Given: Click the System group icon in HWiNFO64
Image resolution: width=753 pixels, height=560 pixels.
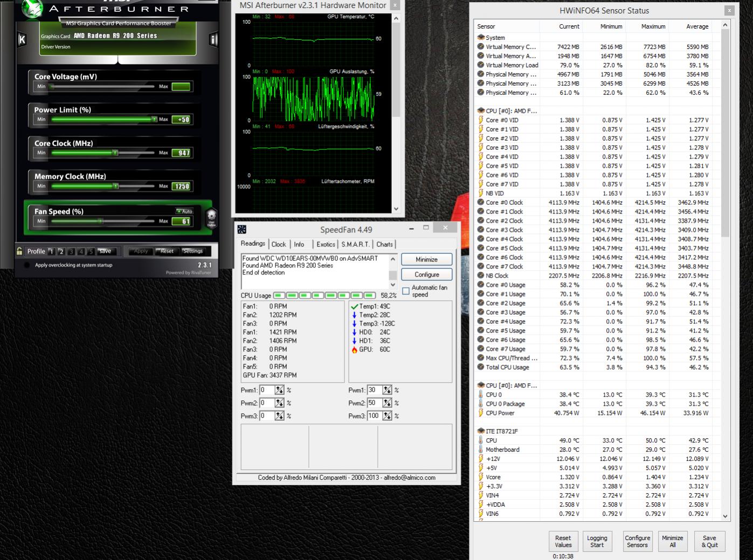Looking at the screenshot, I should [x=481, y=38].
